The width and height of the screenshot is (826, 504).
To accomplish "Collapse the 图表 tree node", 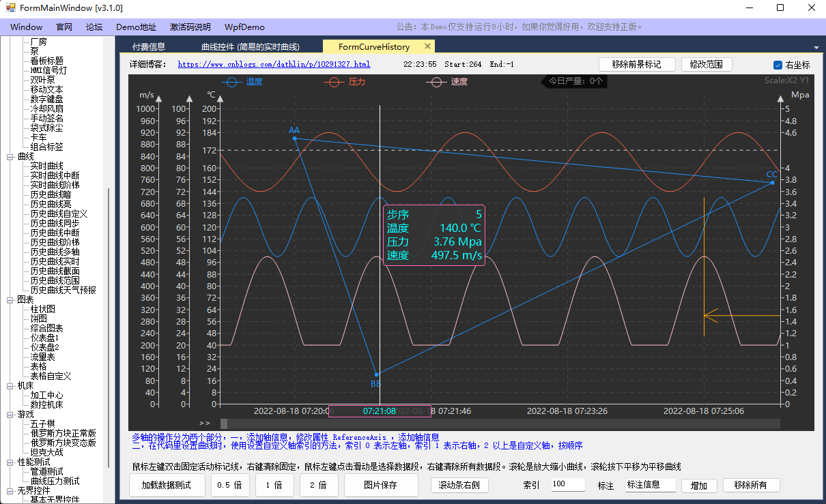I will click(x=10, y=300).
